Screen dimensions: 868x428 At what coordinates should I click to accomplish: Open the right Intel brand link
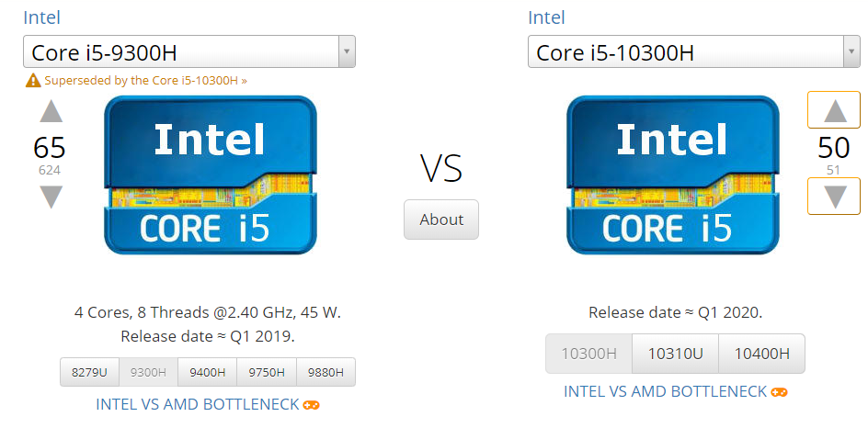546,17
